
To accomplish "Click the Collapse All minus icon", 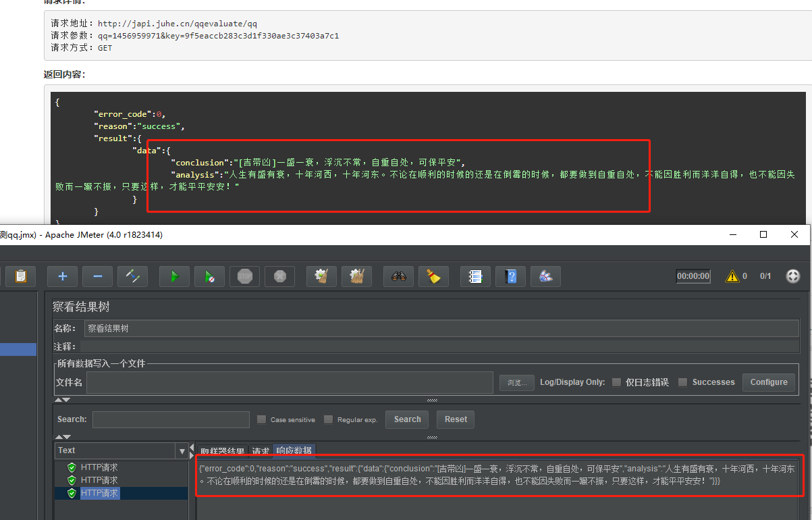I will (98, 276).
